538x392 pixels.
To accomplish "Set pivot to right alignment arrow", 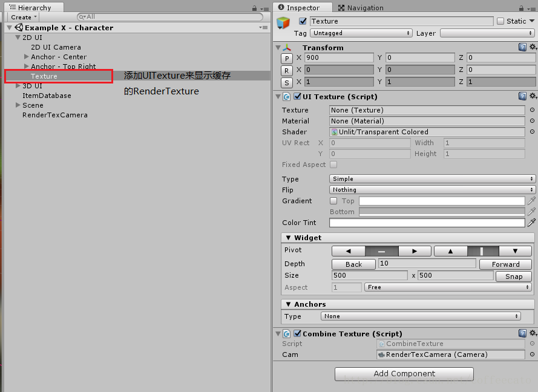I will pos(415,251).
